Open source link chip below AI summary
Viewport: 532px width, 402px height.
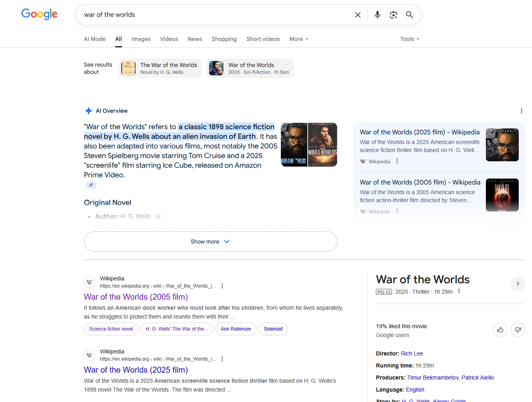coord(91,185)
